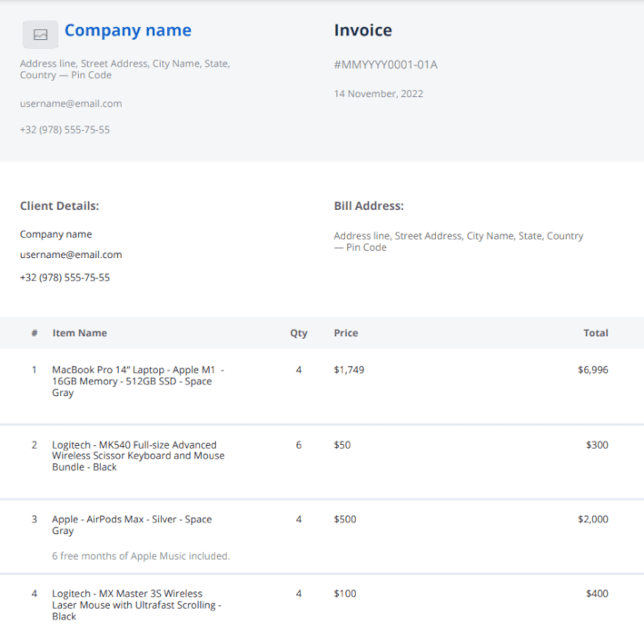644x644 pixels.
Task: Click the quantity 4 in the MX Master 3S row
Action: point(299,593)
